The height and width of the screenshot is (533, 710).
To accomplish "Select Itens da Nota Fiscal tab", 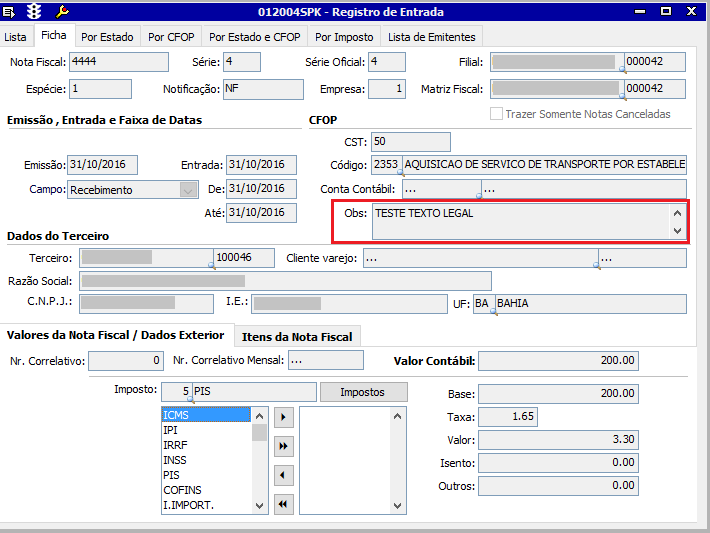I will point(297,337).
